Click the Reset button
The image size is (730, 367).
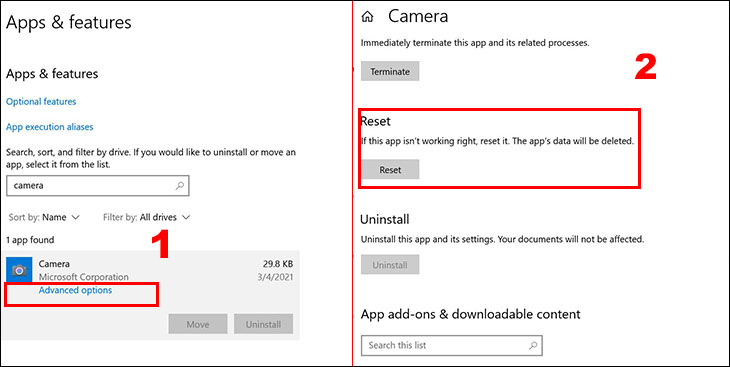pos(390,170)
